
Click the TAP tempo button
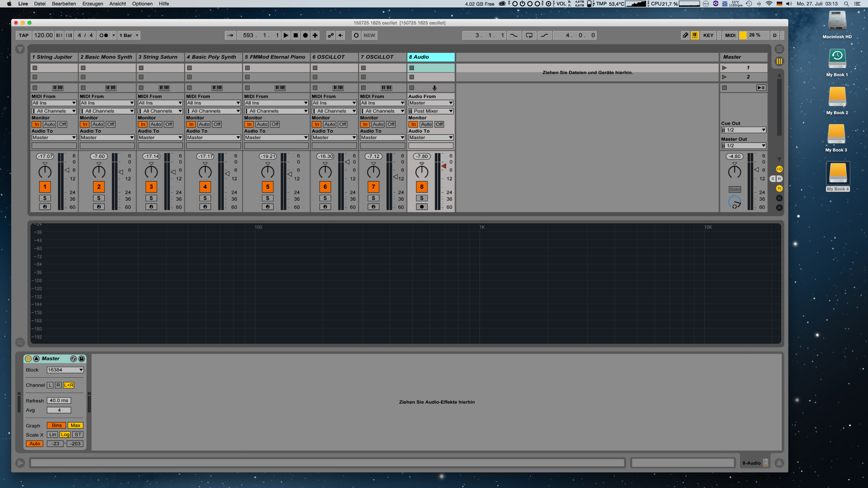pyautogui.click(x=24, y=35)
